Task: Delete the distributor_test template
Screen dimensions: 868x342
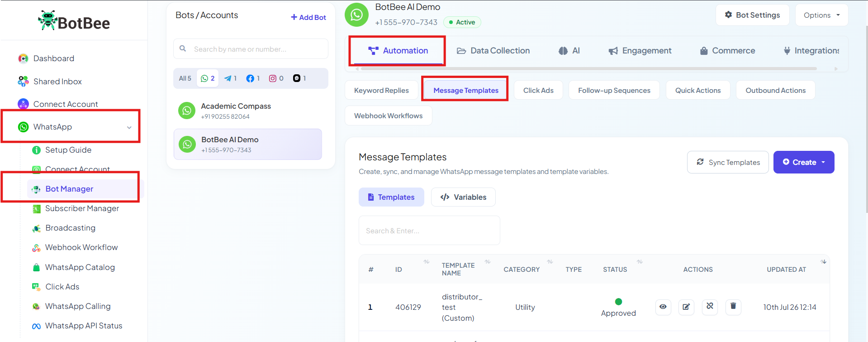Action: point(733,307)
